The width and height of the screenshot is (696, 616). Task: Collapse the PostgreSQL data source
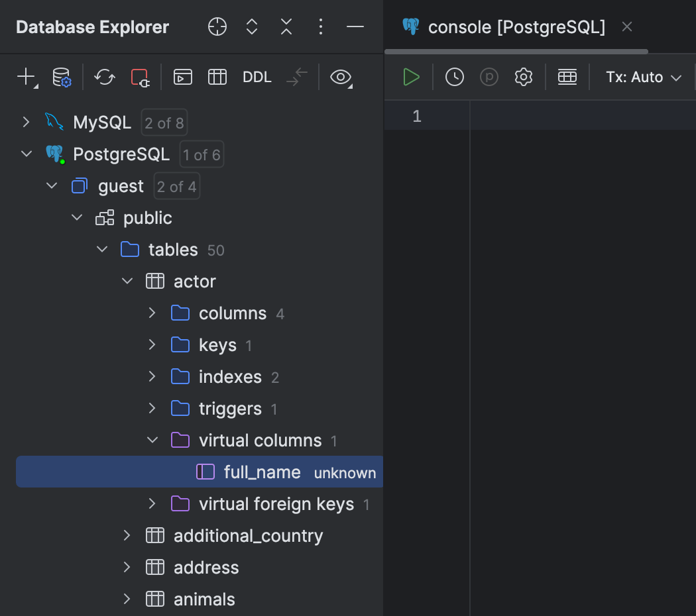(x=26, y=154)
